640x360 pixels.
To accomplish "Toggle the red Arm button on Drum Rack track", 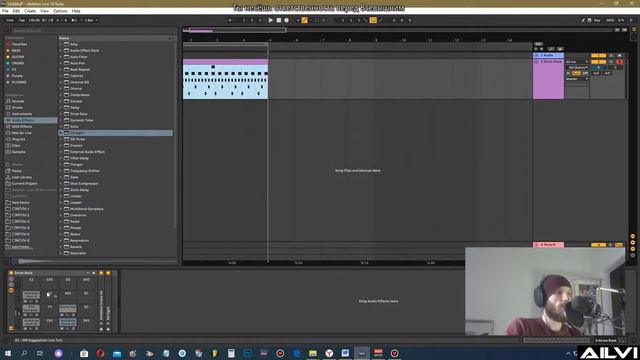I will point(620,62).
